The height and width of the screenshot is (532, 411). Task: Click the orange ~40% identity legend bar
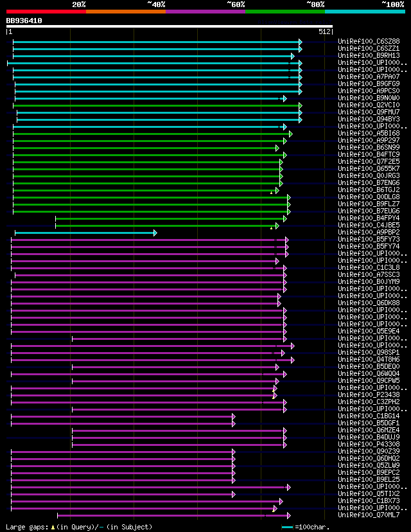tap(126, 12)
